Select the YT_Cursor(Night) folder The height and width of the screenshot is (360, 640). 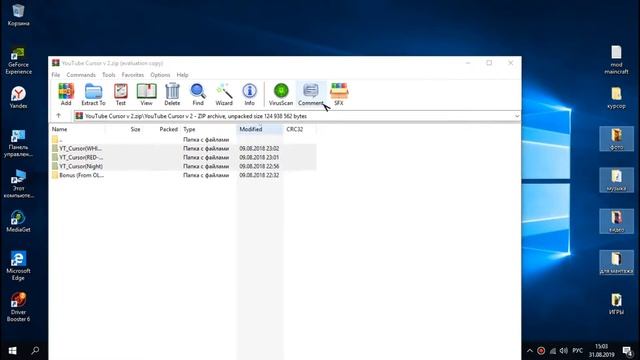[183, 167]
